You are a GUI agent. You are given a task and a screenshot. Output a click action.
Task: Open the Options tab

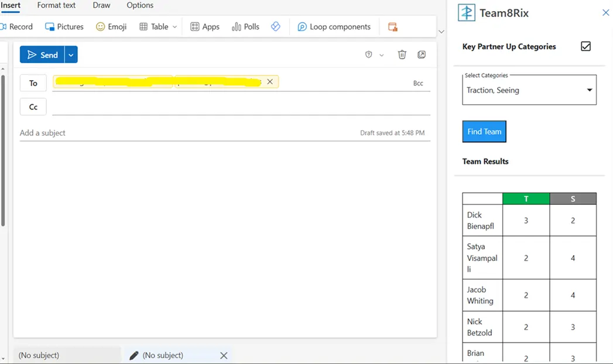(x=140, y=5)
